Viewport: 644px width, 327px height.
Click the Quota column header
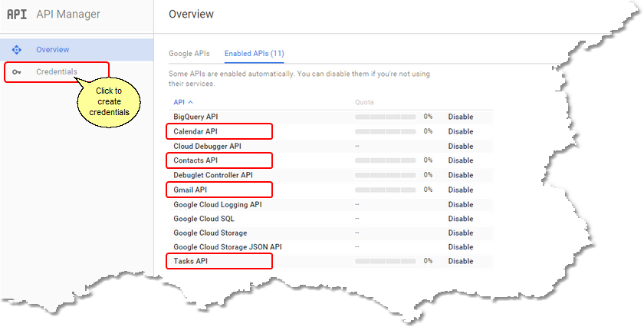click(364, 102)
